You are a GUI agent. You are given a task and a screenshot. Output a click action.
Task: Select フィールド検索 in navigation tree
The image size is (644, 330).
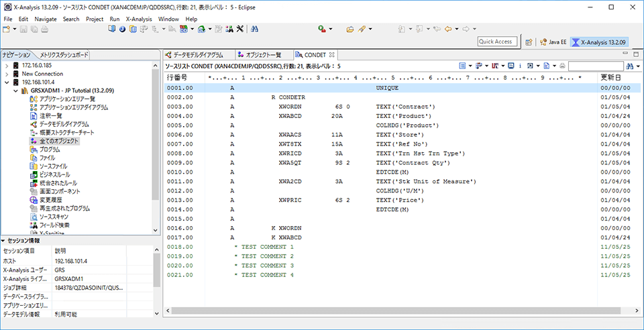click(54, 225)
